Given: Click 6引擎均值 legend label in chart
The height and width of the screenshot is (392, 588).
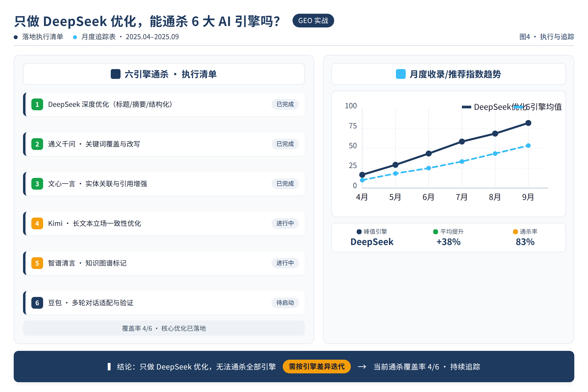Looking at the screenshot, I should pos(544,107).
